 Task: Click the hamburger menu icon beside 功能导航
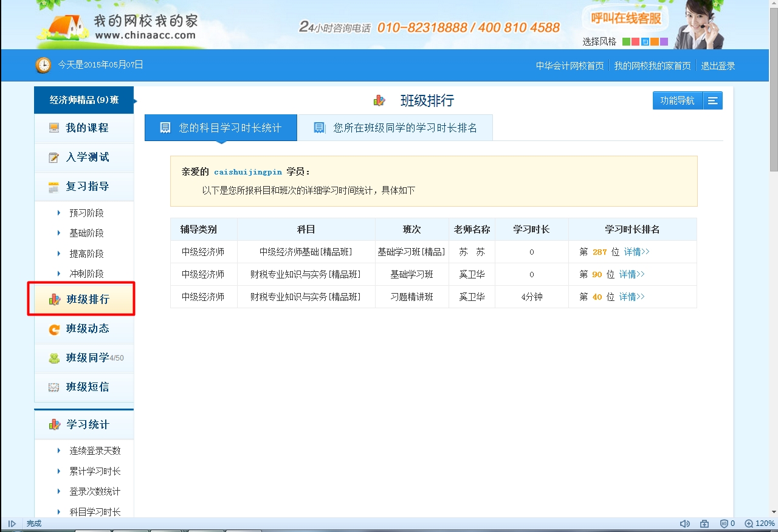point(713,101)
